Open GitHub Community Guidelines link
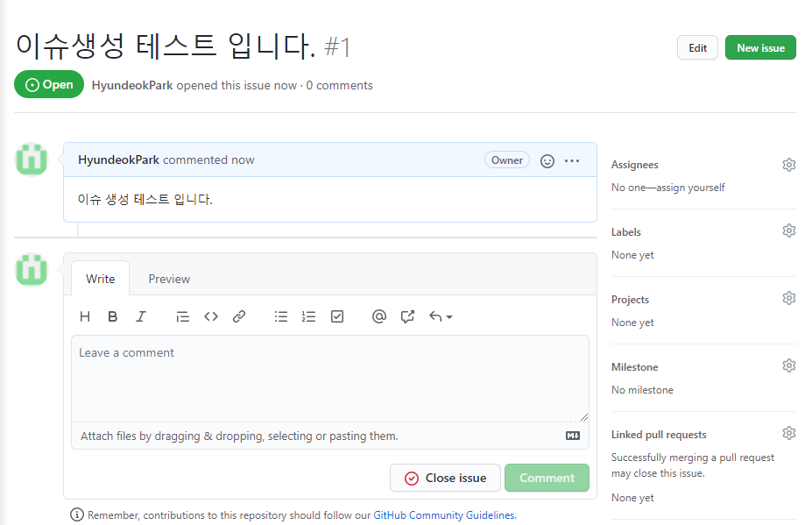The height and width of the screenshot is (525, 812). click(x=444, y=515)
